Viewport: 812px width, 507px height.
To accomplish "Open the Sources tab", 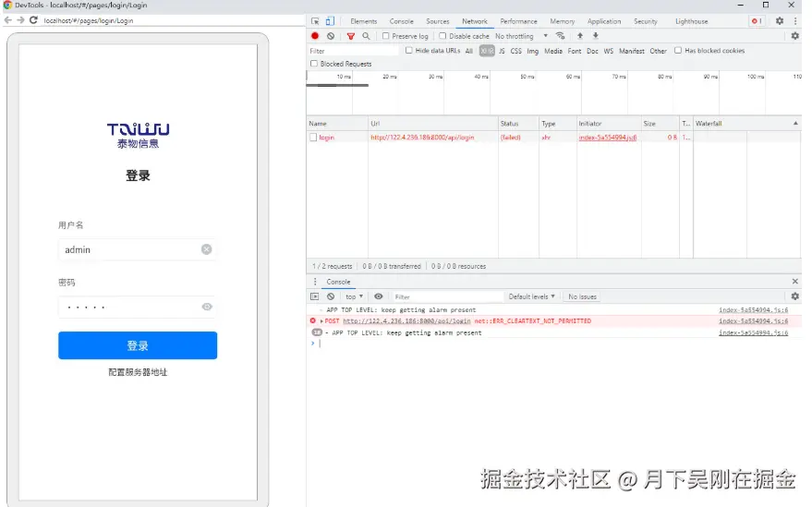I will pyautogui.click(x=438, y=21).
